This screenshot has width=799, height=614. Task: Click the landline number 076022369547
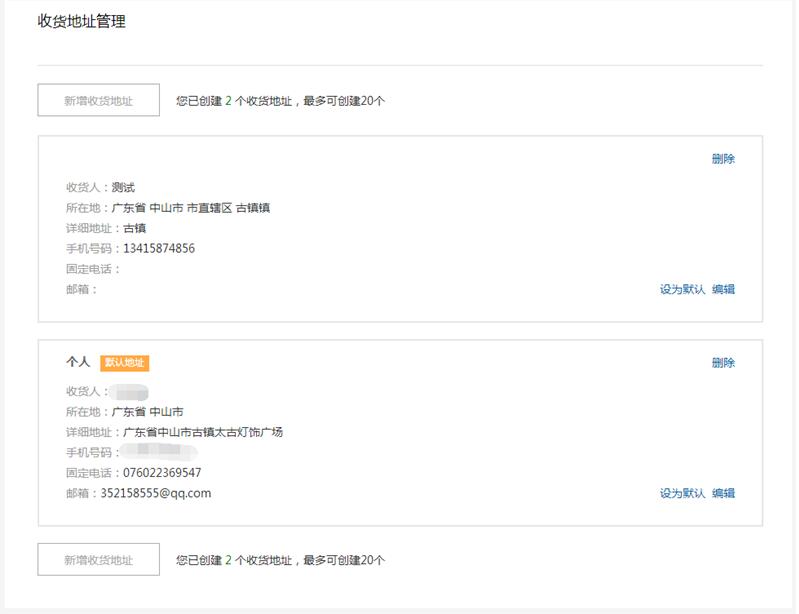(162, 473)
